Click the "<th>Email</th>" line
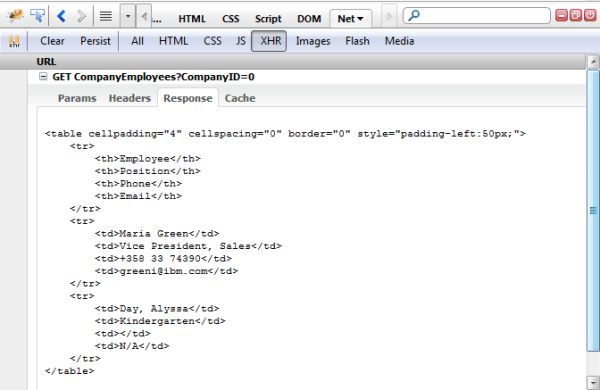This screenshot has width=600, height=390. point(138,196)
